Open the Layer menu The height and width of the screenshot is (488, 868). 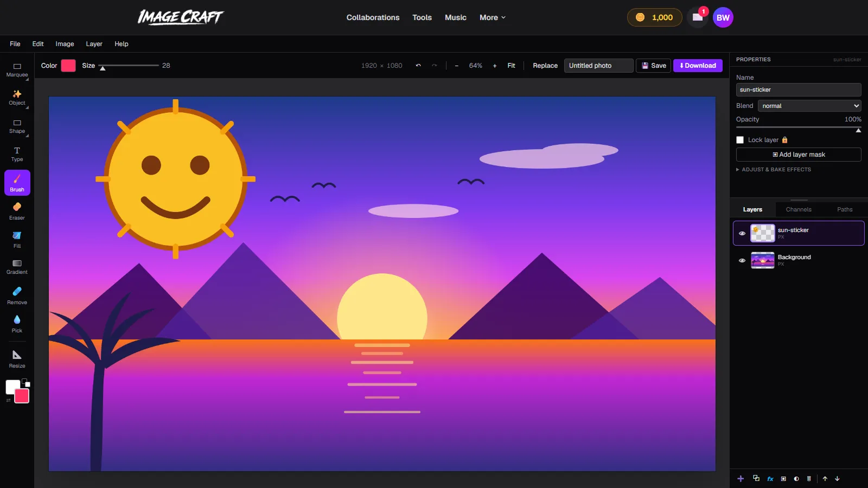point(94,44)
